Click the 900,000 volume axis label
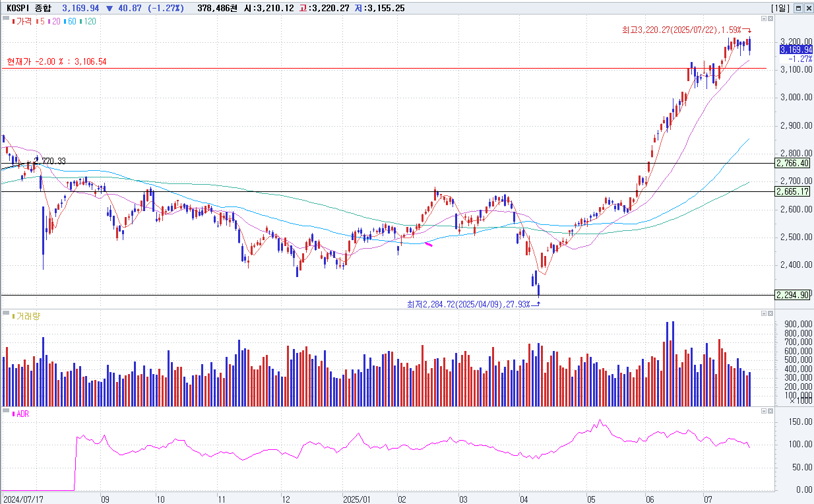Screen dimensions: 814x504 click(x=798, y=325)
